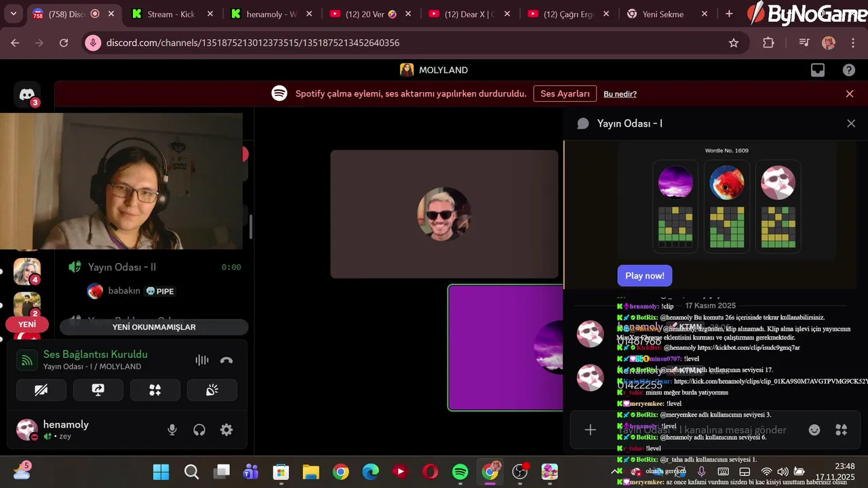Dismiss the Spotify notice banner
868x488 pixels.
point(850,94)
